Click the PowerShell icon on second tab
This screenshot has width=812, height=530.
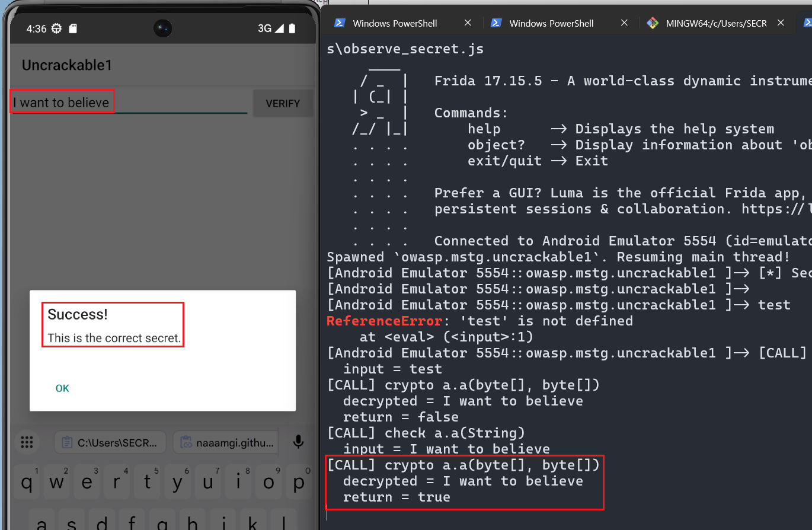click(496, 23)
